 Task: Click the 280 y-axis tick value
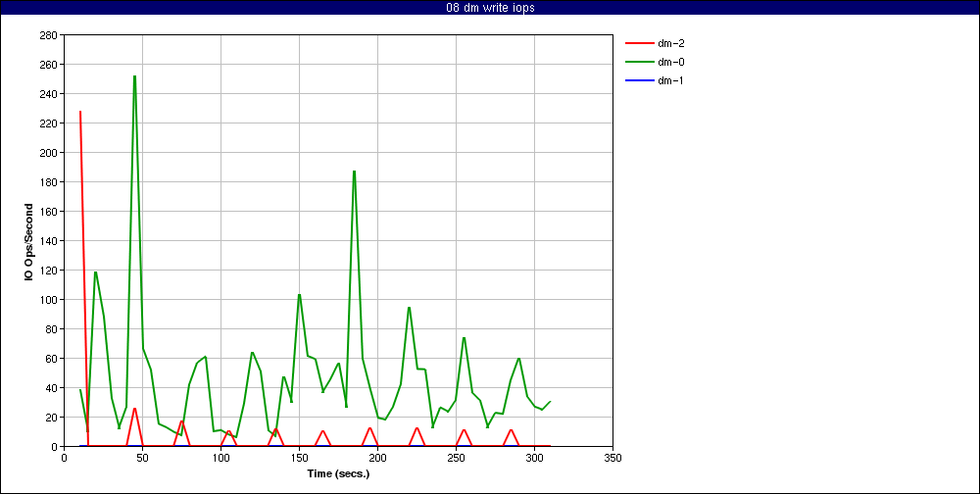[x=48, y=35]
